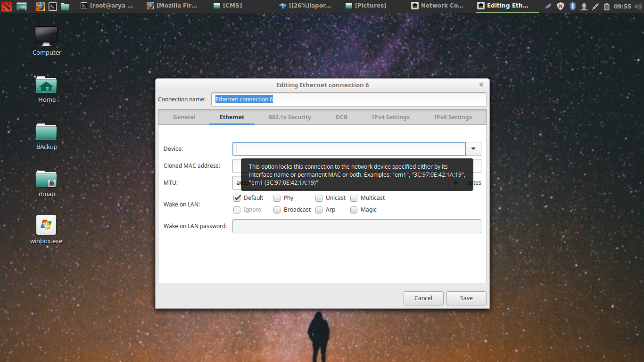Increase MTU using the plus stepper
This screenshot has width=644, height=362.
coord(455,183)
